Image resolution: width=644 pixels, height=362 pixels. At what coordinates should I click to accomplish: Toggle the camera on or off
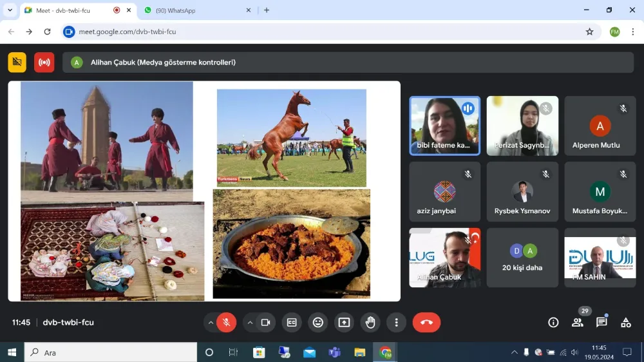(x=265, y=323)
